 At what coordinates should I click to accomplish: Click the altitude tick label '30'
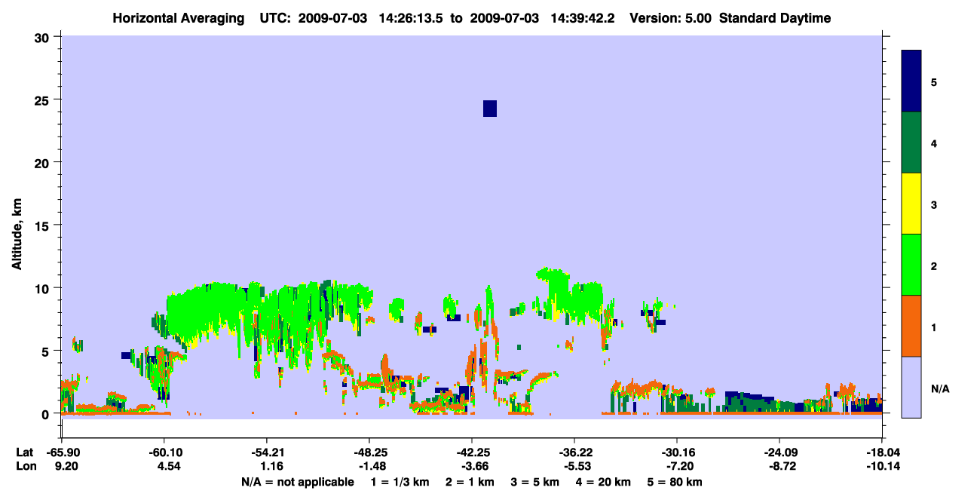(x=44, y=37)
